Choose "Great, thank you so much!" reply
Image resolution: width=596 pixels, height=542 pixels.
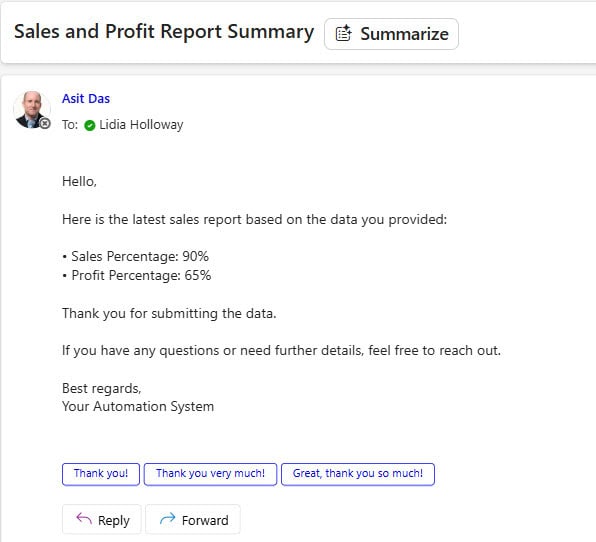coord(358,474)
